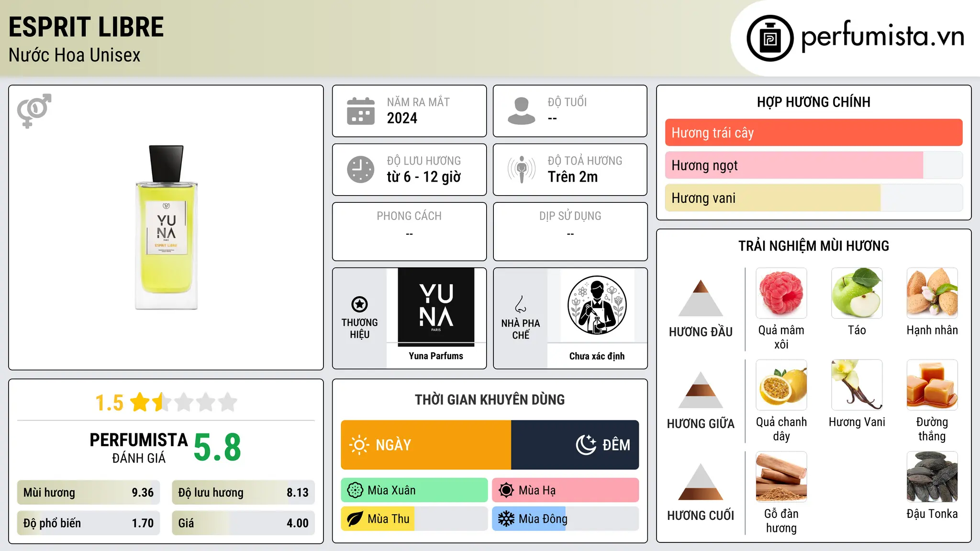Click the middle notes pyramid icon
The image size is (980, 551).
click(701, 390)
